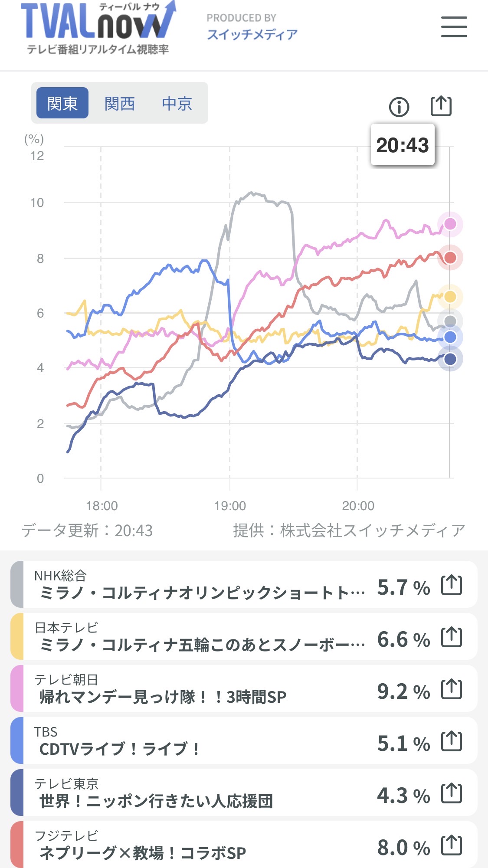Share the 日本テレビ program rating
Viewport: 488px width, 868px height.
point(451,637)
